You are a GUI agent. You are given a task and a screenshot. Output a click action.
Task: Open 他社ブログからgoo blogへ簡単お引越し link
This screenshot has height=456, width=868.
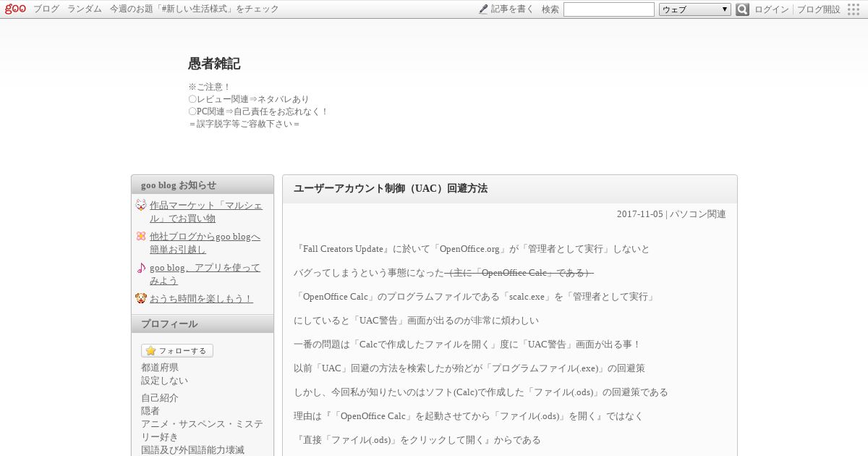[205, 243]
